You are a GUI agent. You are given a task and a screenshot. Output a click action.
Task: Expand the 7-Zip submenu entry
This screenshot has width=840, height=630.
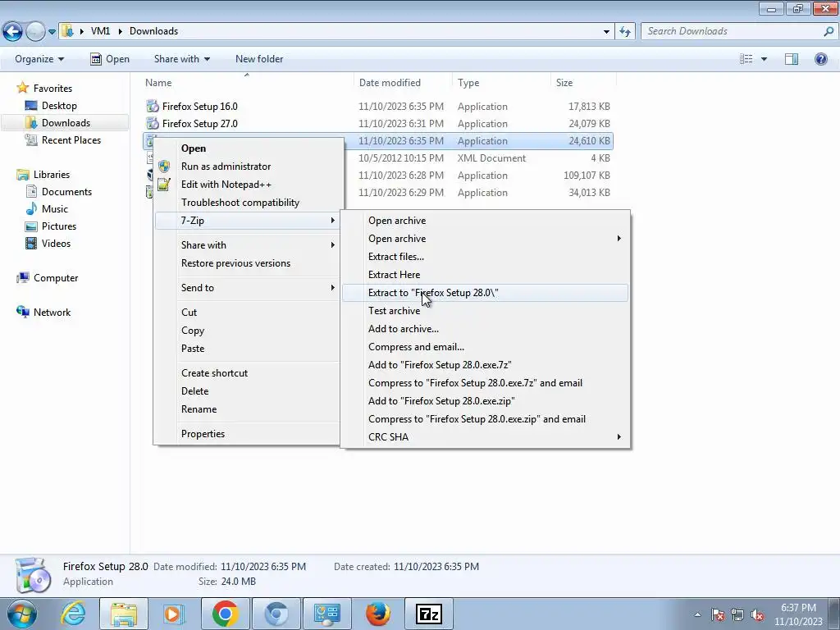247,220
